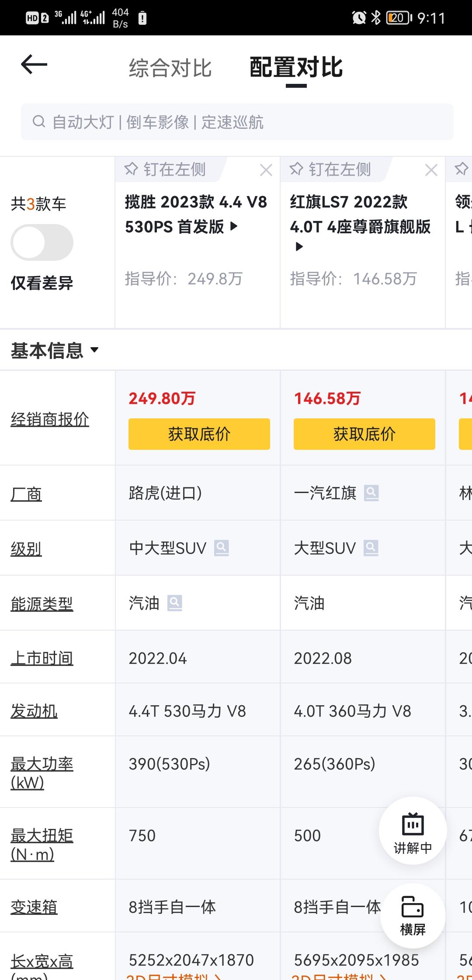This screenshot has width=472, height=980.
Task: Tap the alarm clock status icon
Action: [359, 17]
